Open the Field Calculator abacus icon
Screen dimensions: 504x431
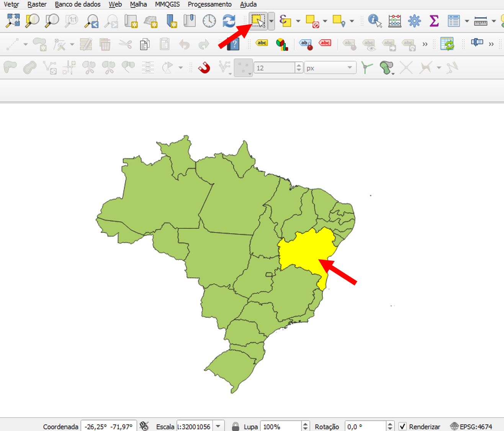394,21
